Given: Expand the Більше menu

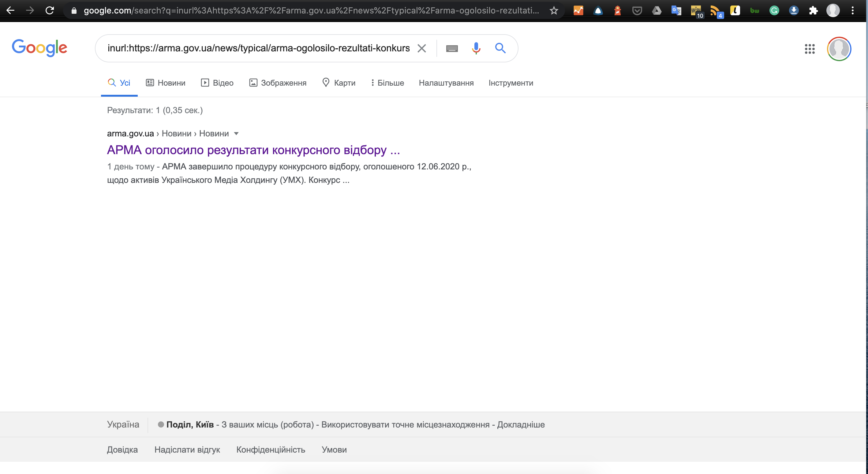Looking at the screenshot, I should (x=387, y=83).
